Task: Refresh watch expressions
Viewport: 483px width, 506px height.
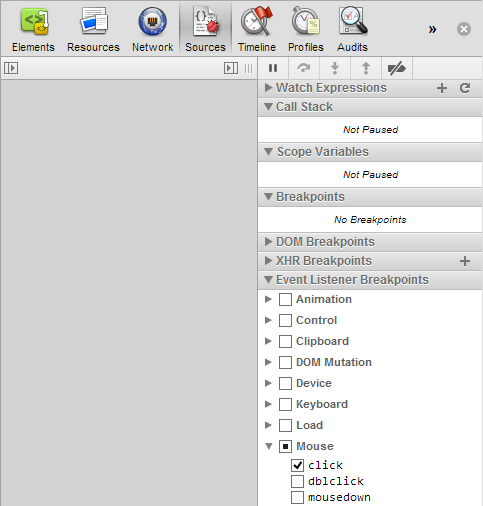Action: point(465,88)
